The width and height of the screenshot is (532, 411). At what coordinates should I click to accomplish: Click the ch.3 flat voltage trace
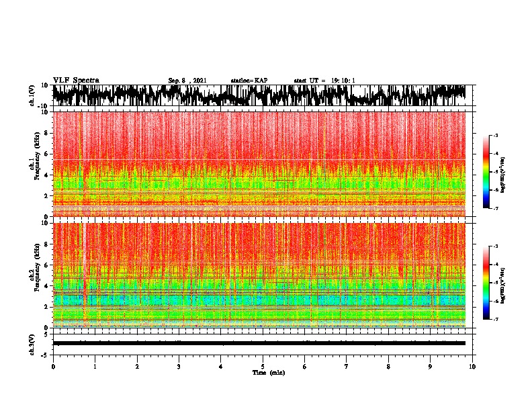[x=259, y=343]
